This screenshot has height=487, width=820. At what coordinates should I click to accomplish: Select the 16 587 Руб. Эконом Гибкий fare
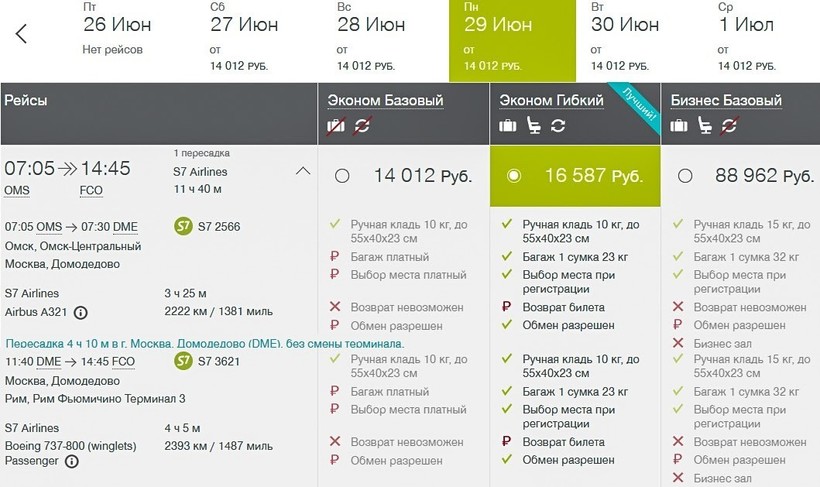(x=514, y=176)
